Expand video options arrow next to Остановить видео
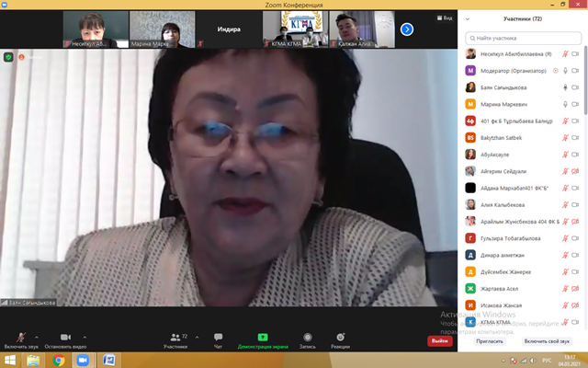Image resolution: width=588 pixels, height=368 pixels. point(85,338)
